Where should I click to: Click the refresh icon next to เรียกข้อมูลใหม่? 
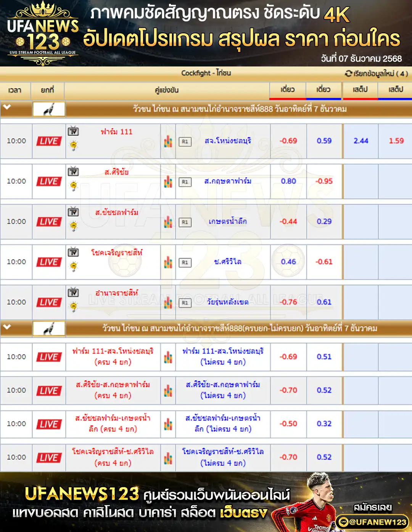click(x=348, y=73)
